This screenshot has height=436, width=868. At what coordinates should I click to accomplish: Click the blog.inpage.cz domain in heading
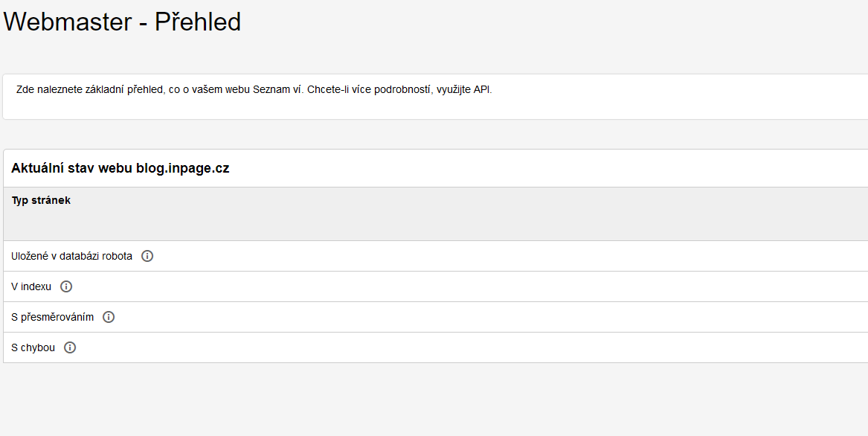tap(183, 168)
